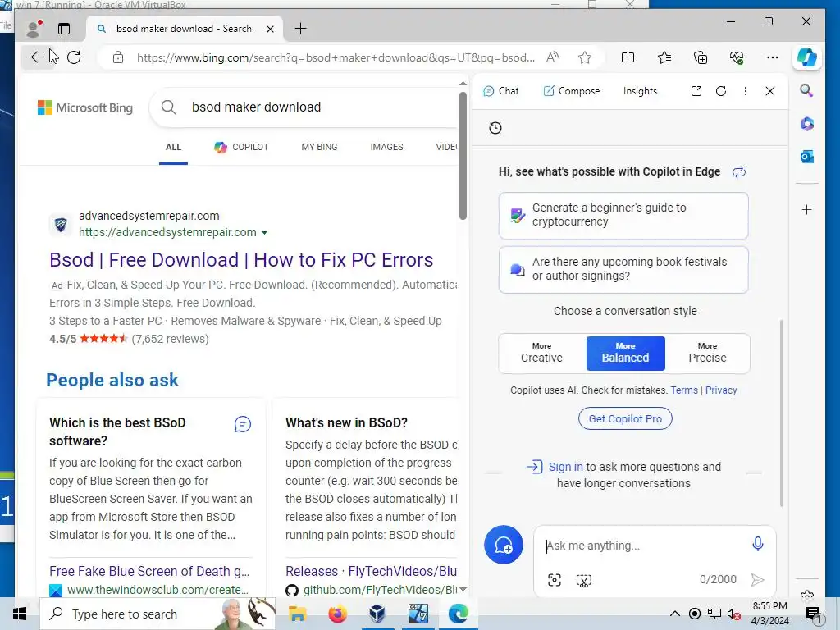Open VirtualBox from taskbar
The image size is (840, 630).
(x=377, y=614)
